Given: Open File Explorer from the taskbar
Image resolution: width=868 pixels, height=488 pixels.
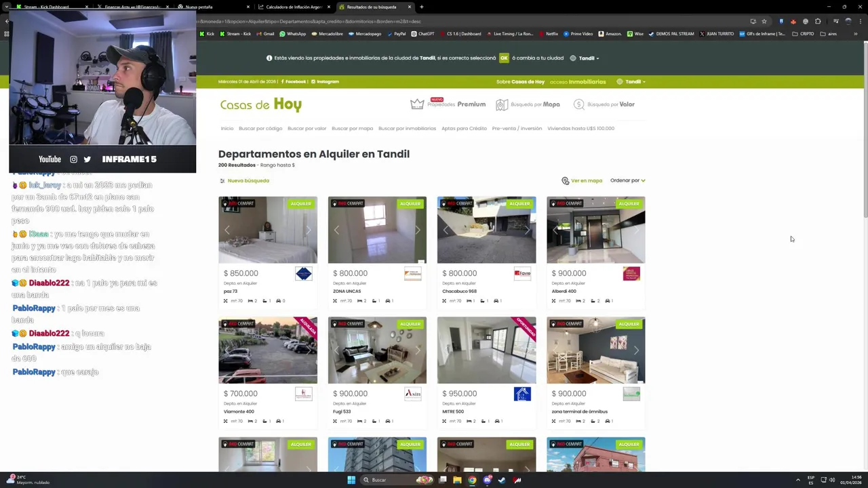Looking at the screenshot, I should coord(457,480).
